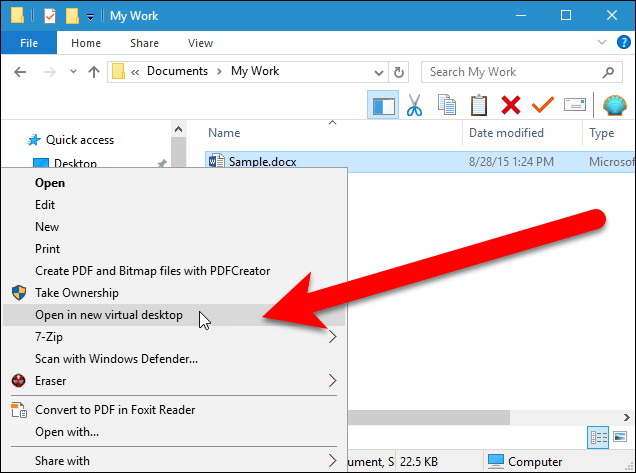Sort by Date modified column header
This screenshot has height=473, width=636.
[506, 133]
